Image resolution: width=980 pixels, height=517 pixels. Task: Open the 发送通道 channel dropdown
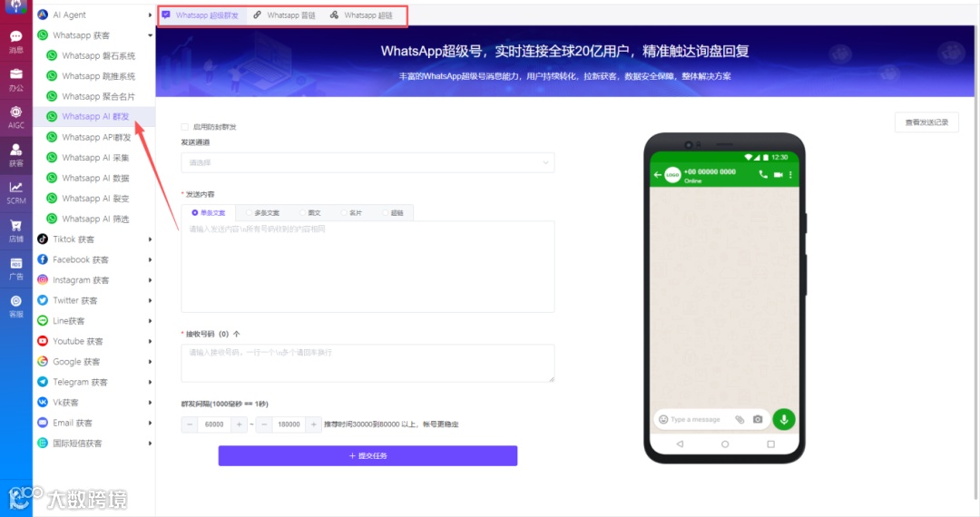click(x=367, y=162)
